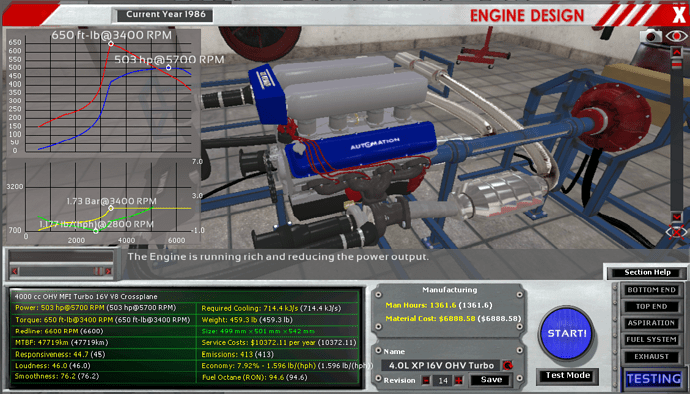Open the Top End tab
690x394 pixels.
651,306
